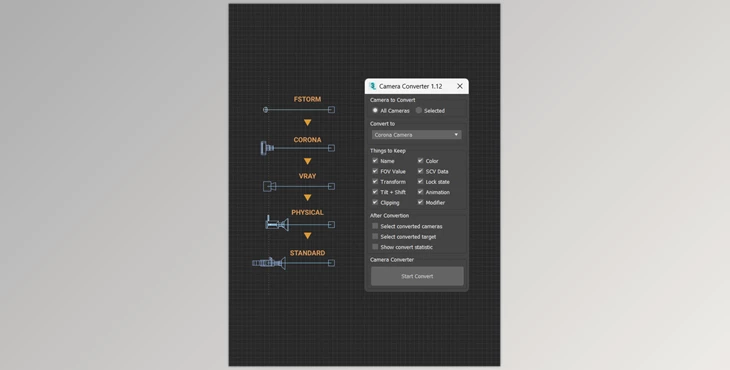Click the After Convertion heading
The image size is (730, 370).
(x=389, y=215)
